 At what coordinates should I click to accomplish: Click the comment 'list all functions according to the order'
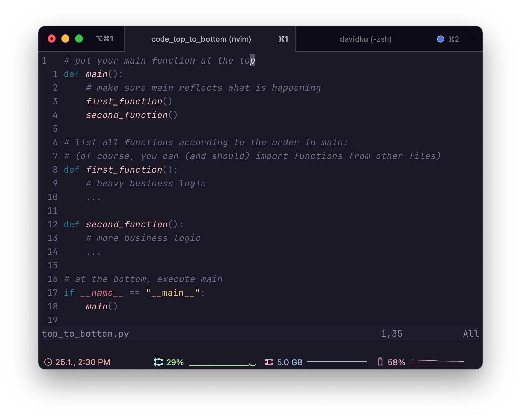206,142
